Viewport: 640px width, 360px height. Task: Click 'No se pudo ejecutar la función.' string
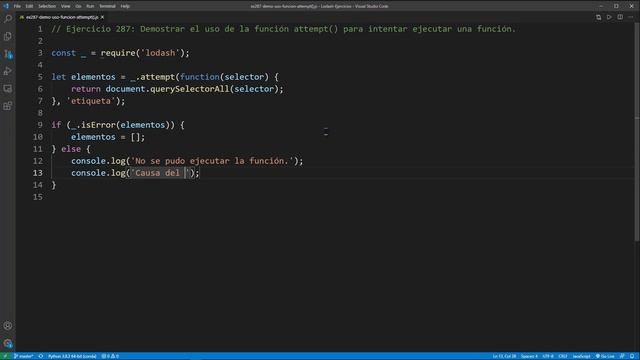(x=212, y=161)
